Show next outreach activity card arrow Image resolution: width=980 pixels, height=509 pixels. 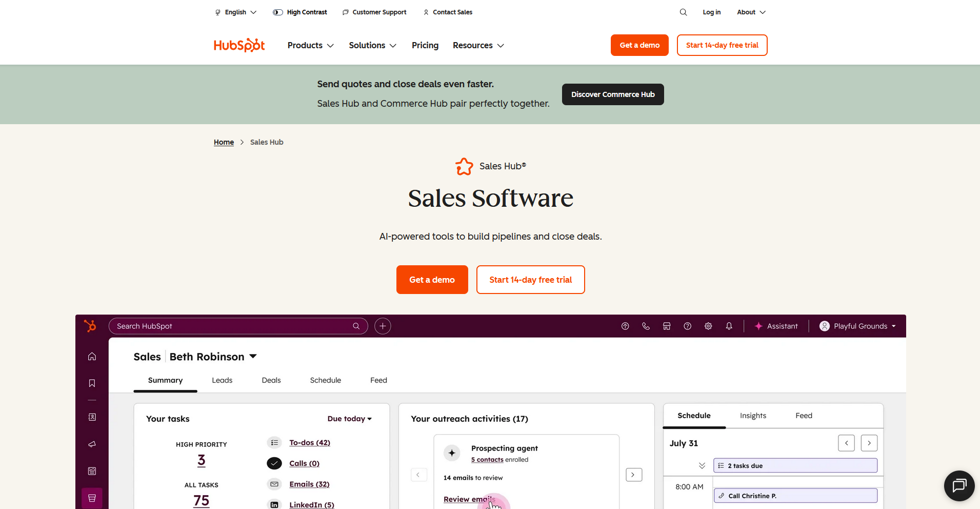tap(634, 475)
